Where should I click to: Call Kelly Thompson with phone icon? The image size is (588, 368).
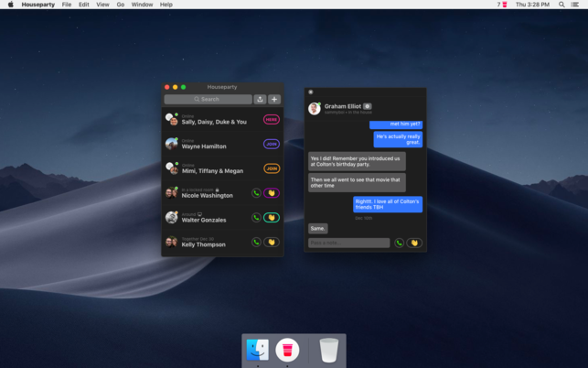coord(256,243)
